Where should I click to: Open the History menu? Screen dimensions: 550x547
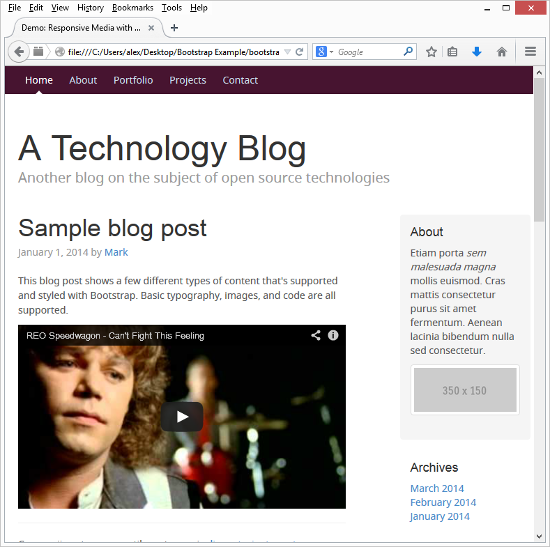pyautogui.click(x=90, y=7)
